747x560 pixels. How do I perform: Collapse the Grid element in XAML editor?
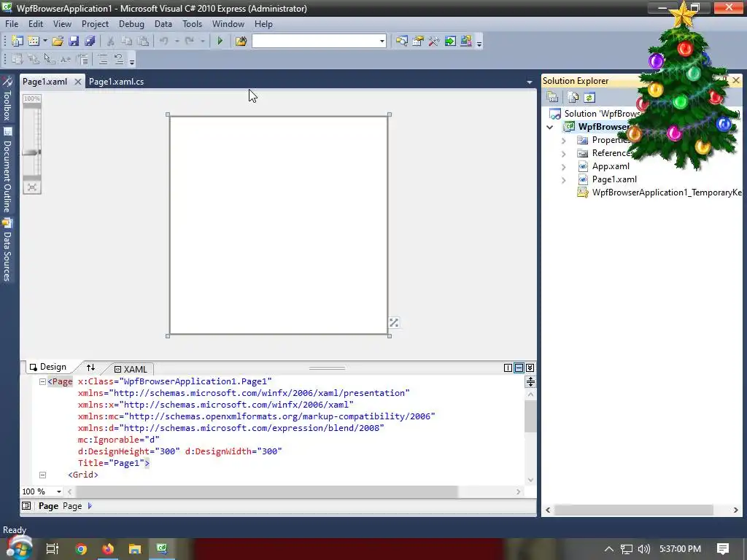(x=42, y=475)
